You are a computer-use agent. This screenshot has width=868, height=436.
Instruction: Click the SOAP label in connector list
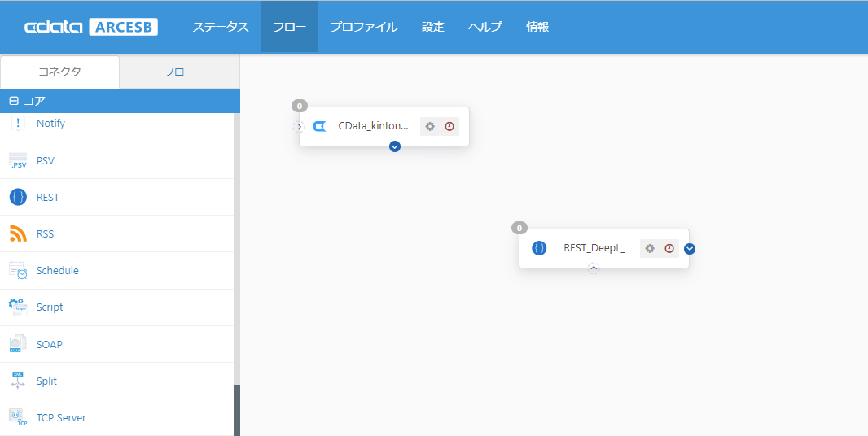click(x=50, y=344)
